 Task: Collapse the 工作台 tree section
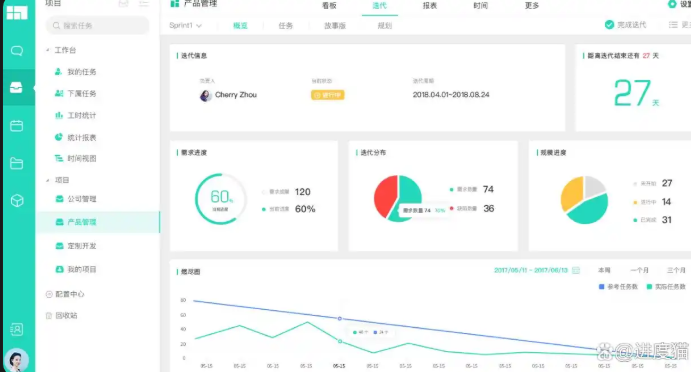[48, 50]
